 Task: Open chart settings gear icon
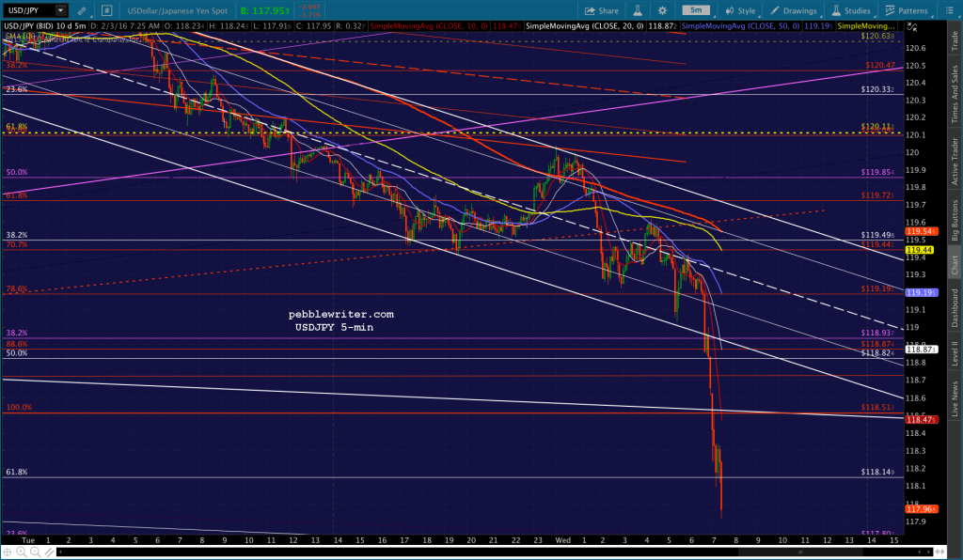coord(662,10)
